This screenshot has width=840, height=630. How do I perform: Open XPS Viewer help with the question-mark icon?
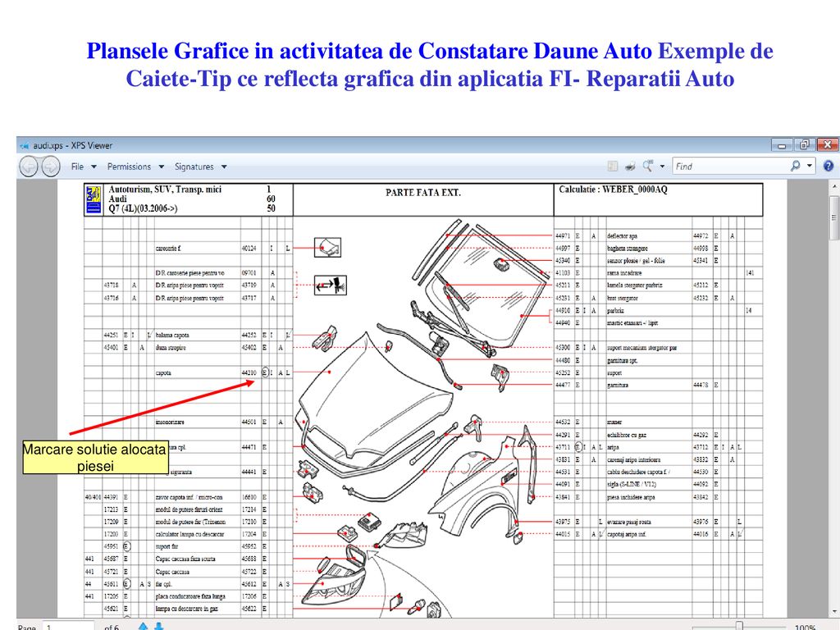[x=829, y=167]
